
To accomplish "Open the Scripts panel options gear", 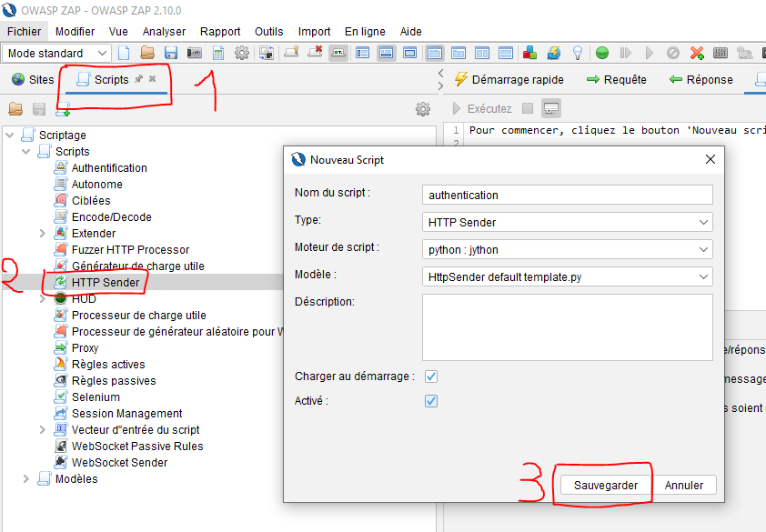I will click(x=423, y=108).
